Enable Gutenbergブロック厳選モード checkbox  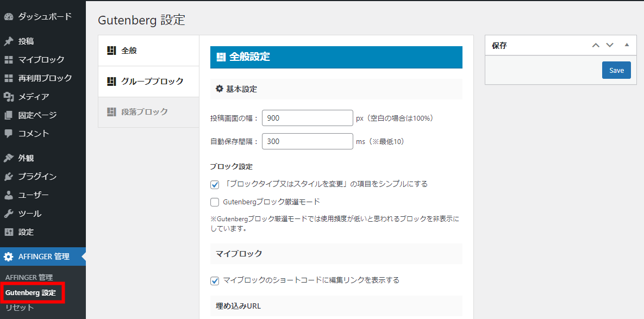(x=215, y=202)
